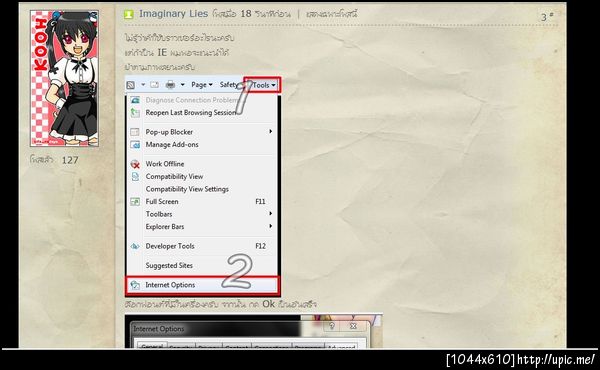
Task: Click the Reopen Last Browsing Session icon
Action: click(x=135, y=112)
